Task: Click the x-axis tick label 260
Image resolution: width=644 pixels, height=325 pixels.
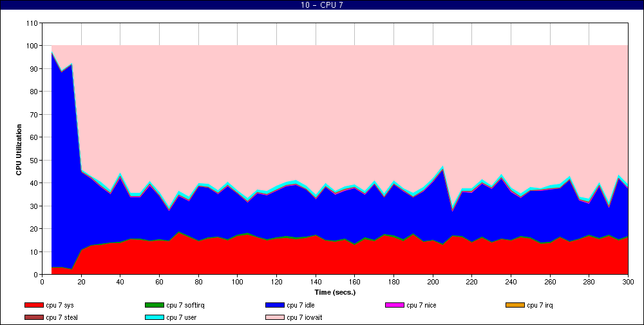Action: tap(550, 282)
